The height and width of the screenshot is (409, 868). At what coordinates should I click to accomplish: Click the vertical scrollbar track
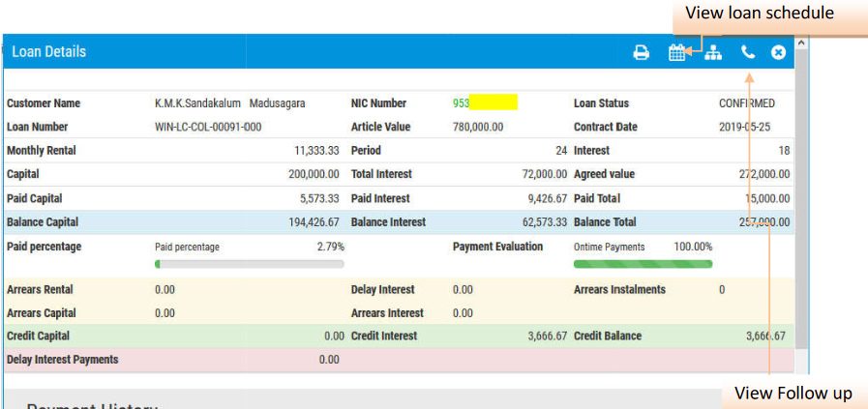pos(801,213)
